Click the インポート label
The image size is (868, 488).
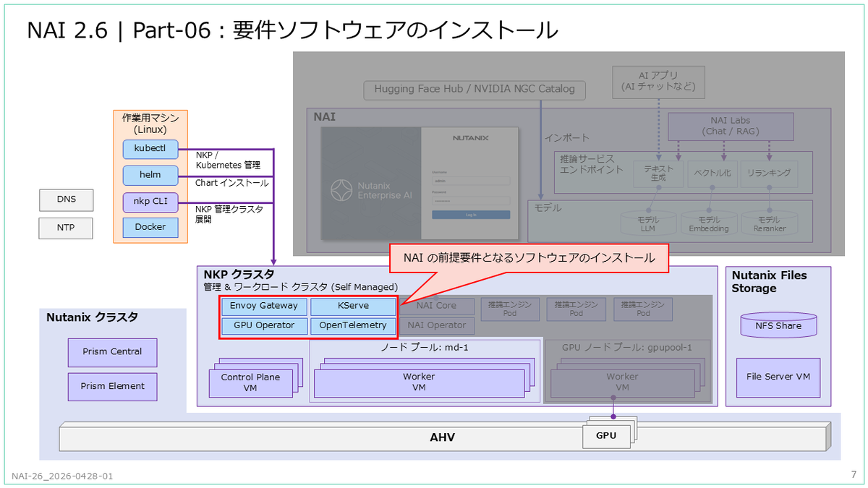pyautogui.click(x=567, y=137)
